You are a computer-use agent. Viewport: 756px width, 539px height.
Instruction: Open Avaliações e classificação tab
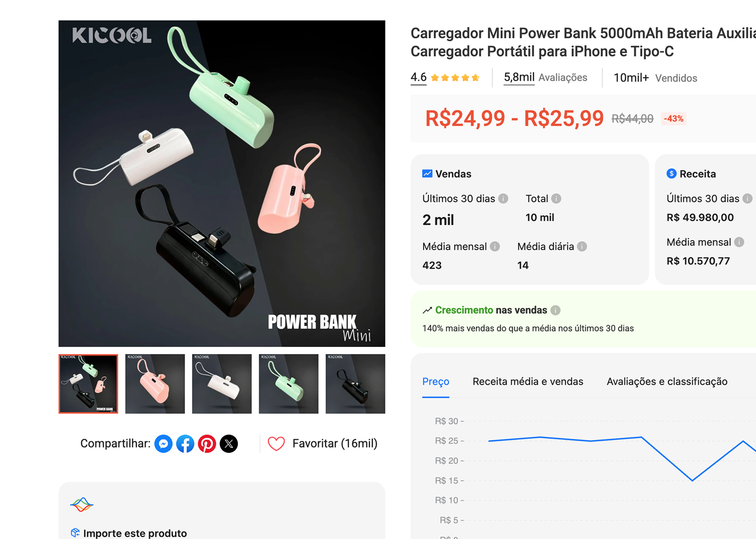[x=667, y=381]
